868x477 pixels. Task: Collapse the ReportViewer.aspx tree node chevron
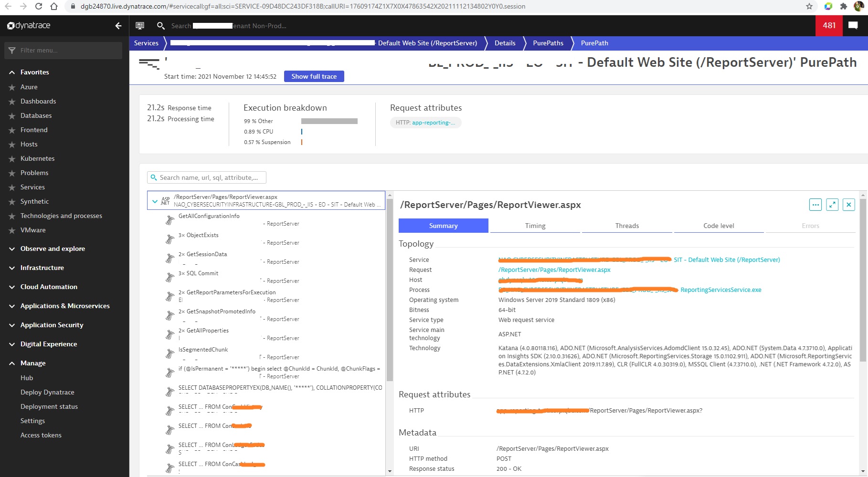click(155, 200)
